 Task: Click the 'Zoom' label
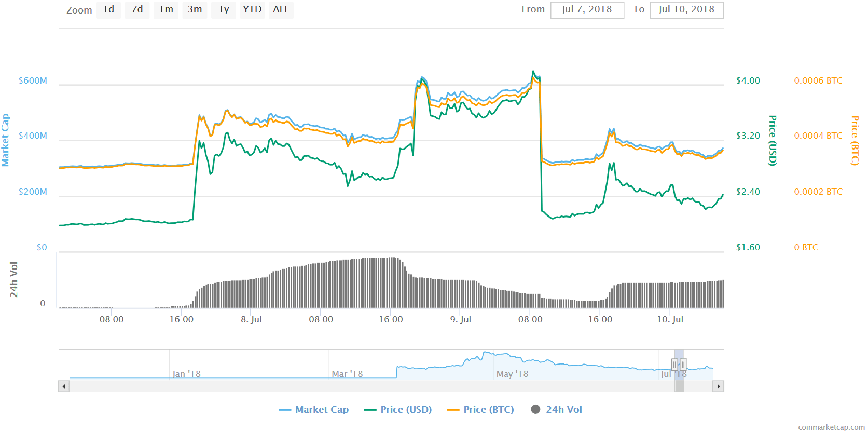[x=79, y=10]
